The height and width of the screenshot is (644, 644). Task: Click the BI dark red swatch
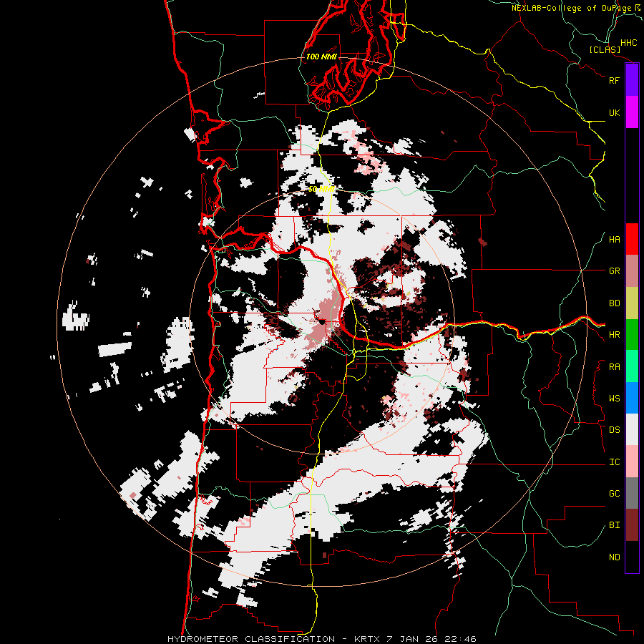tap(632, 525)
